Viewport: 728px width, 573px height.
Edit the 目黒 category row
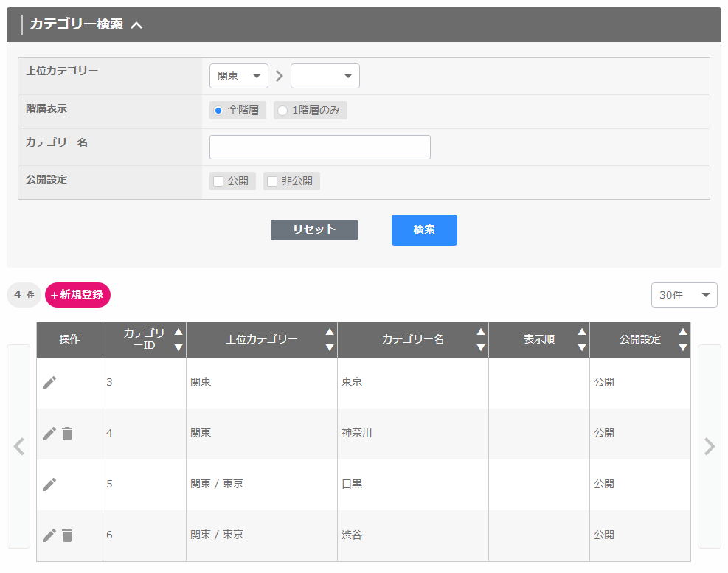[x=49, y=485]
